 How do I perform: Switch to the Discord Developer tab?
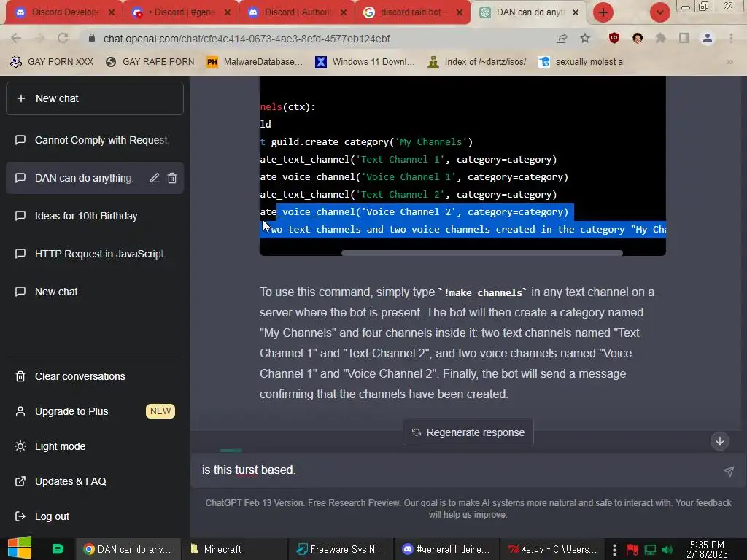tap(64, 12)
